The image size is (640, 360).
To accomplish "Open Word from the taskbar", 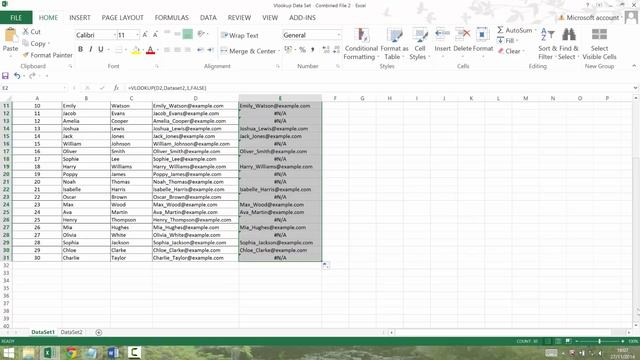I will 113,353.
